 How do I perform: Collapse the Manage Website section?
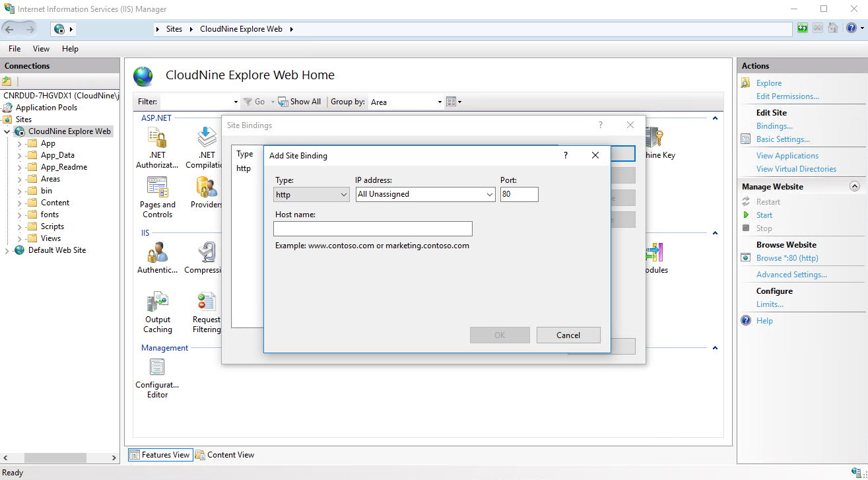click(x=855, y=187)
